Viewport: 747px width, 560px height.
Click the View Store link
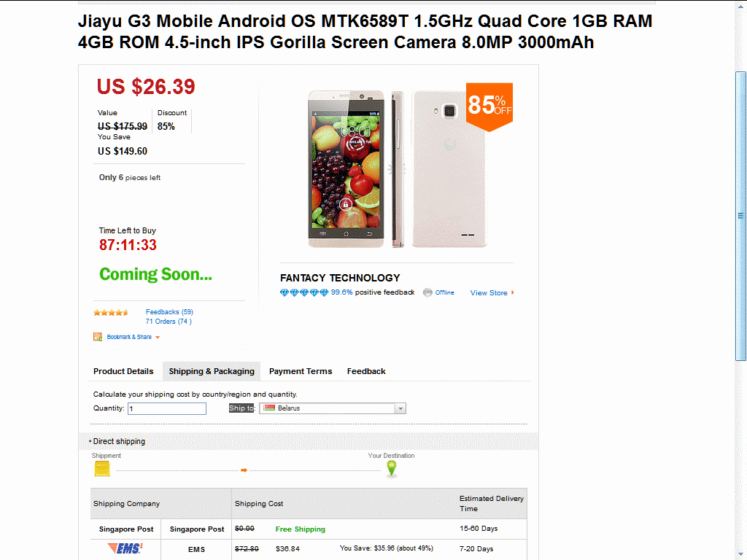pos(489,293)
